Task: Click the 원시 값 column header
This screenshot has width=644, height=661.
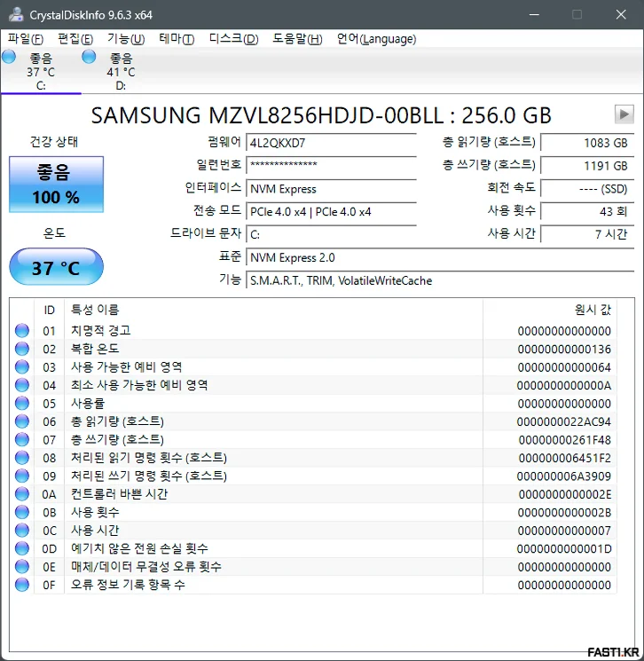Action: (x=550, y=310)
